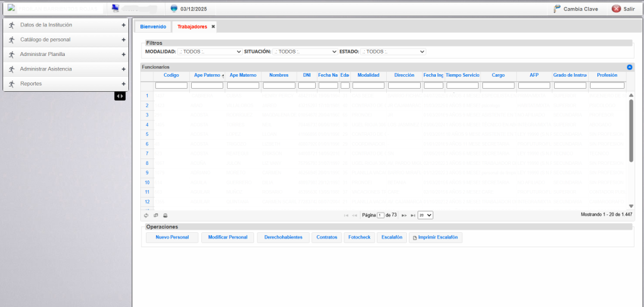Image resolution: width=644 pixels, height=307 pixels.
Task: Click the Imprimir Escalafón button
Action: coord(436,238)
